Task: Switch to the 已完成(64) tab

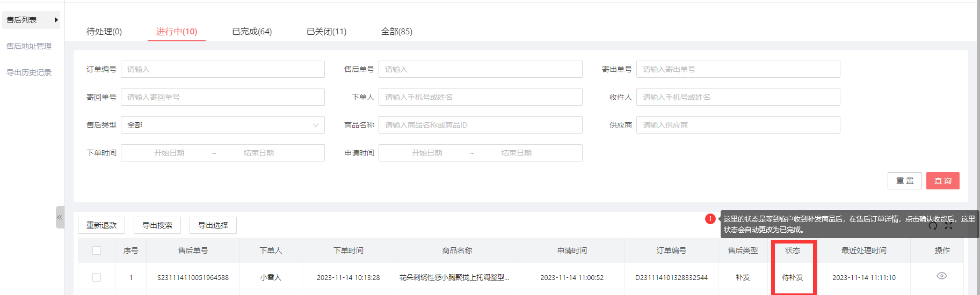Action: point(251,32)
